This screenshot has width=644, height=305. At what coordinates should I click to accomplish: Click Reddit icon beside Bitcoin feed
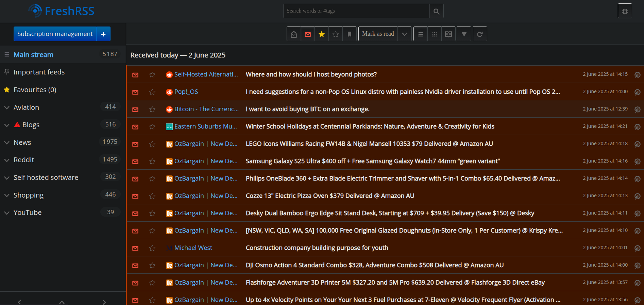[x=169, y=109]
